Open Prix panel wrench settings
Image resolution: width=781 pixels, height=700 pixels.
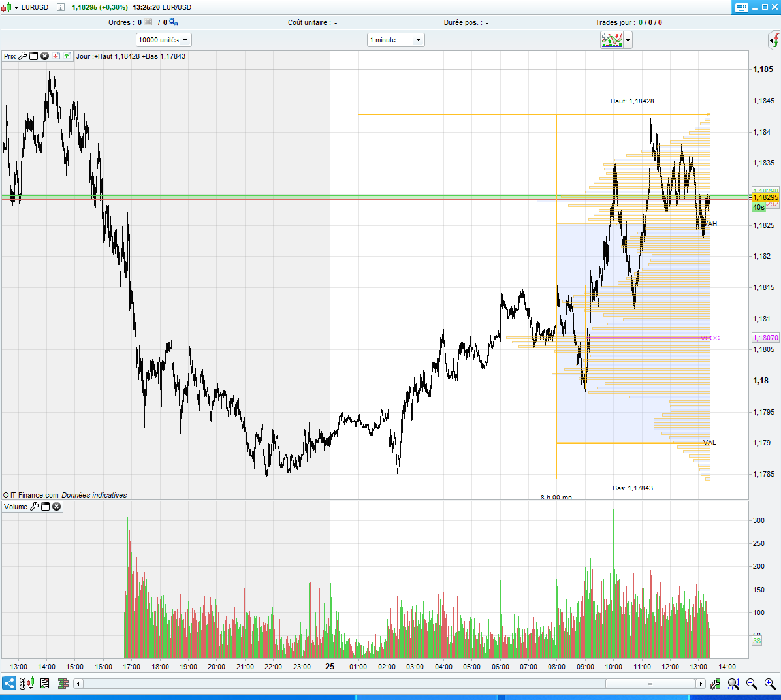click(x=22, y=56)
